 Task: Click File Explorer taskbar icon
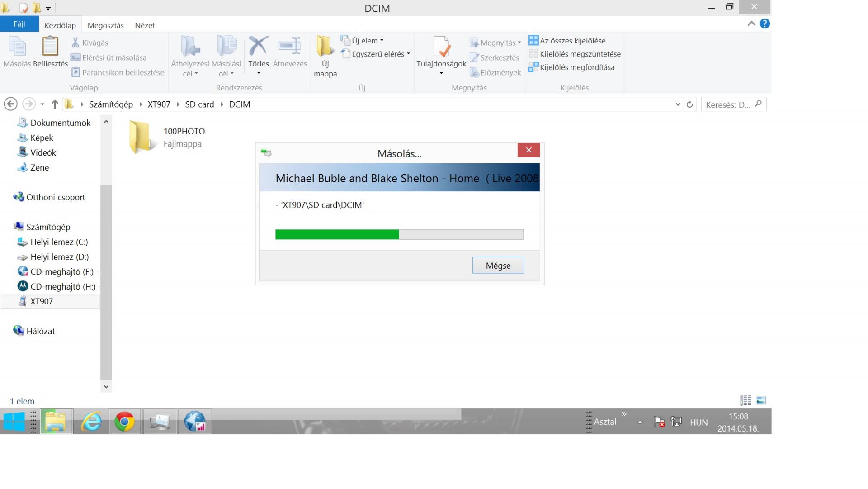click(56, 422)
